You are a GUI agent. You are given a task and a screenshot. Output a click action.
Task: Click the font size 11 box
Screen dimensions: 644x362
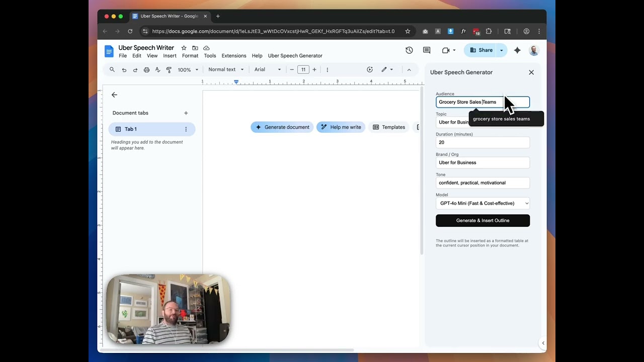[303, 69]
